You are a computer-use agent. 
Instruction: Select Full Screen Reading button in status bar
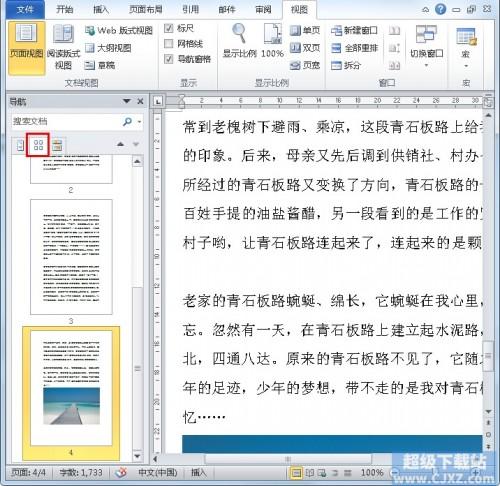point(310,472)
